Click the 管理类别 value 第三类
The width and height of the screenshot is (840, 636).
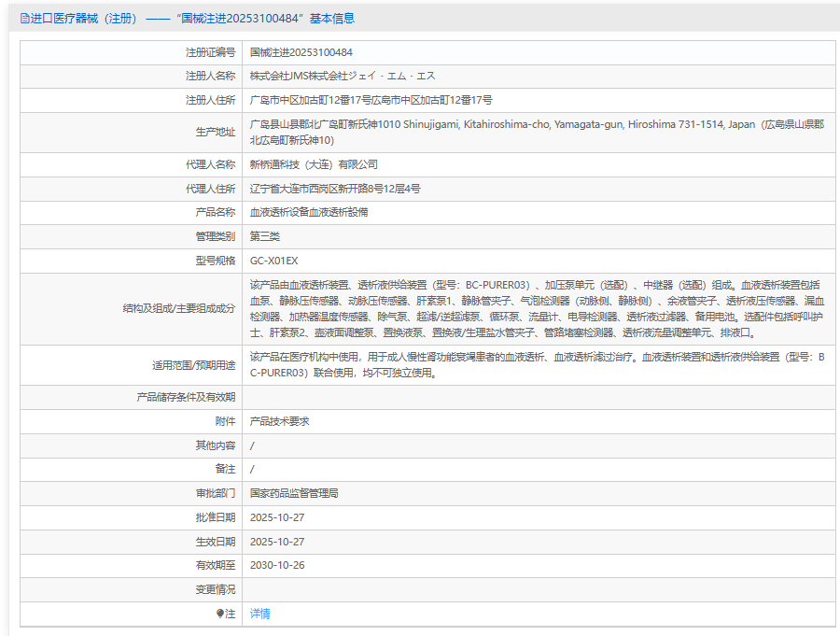(x=265, y=236)
